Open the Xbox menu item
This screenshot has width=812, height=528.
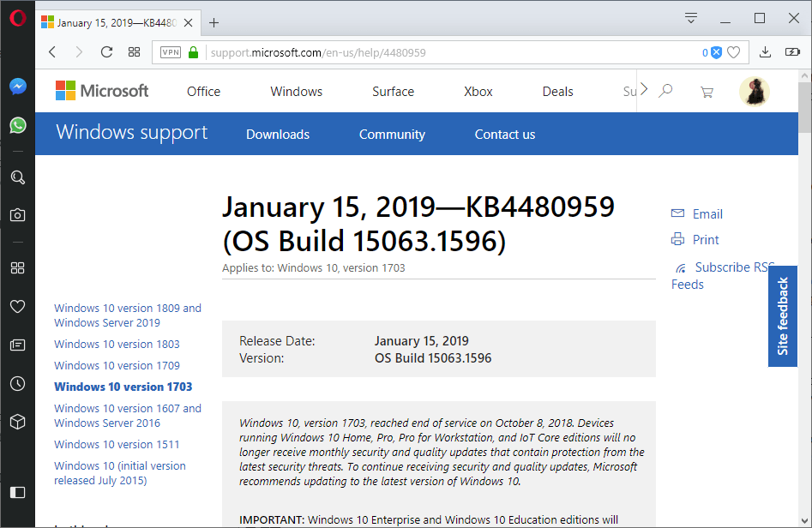[x=478, y=92]
